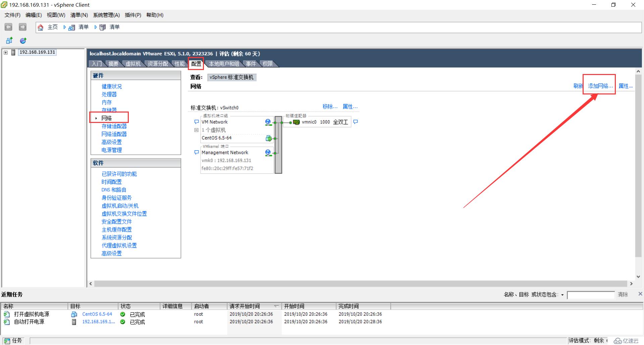644x345 pixels.
Task: Click the CentOS target VM icon in tasks
Action: click(x=74, y=314)
